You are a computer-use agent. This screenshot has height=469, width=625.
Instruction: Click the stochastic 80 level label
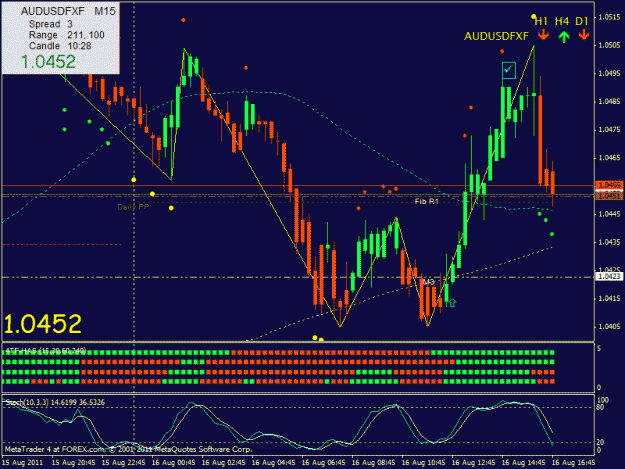[601, 407]
